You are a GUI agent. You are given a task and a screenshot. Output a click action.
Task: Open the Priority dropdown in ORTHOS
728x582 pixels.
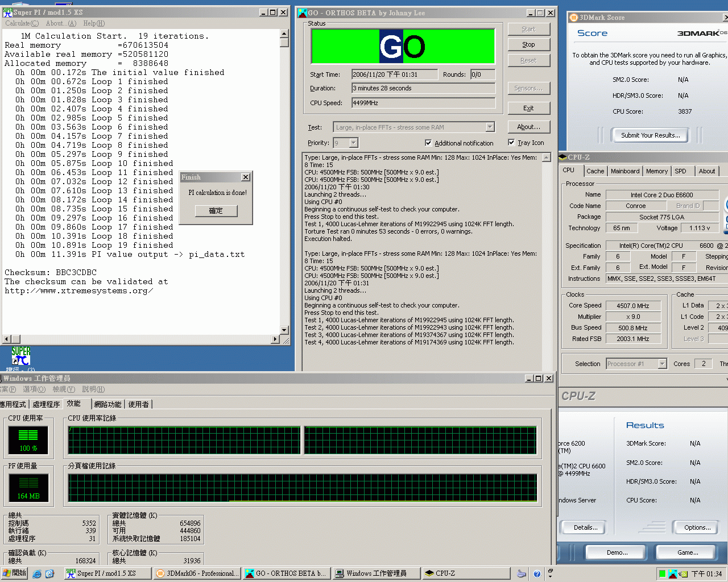pos(354,143)
